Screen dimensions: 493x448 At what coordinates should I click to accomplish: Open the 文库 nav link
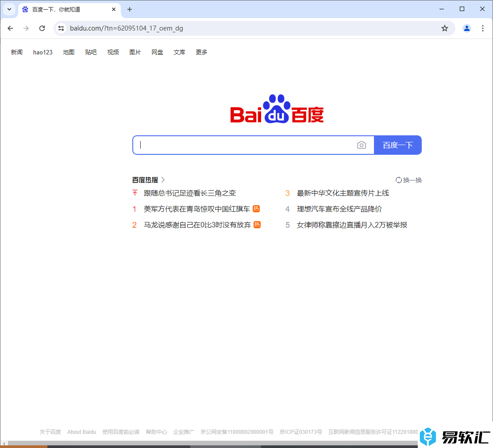180,52
